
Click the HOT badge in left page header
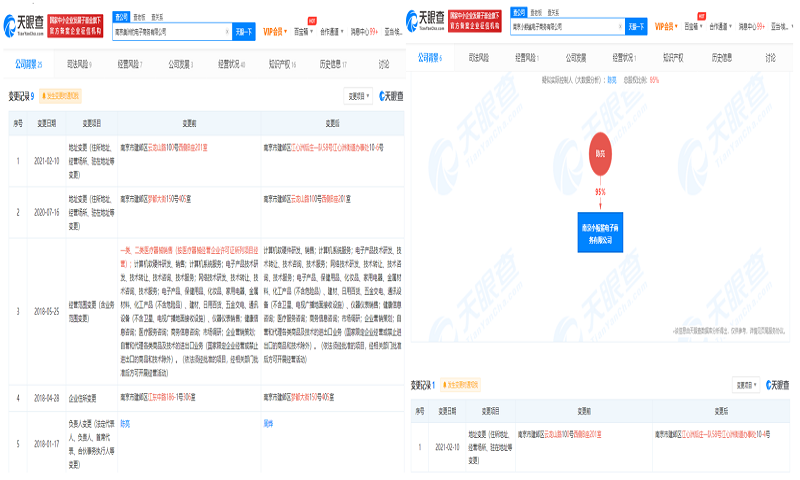click(312, 21)
